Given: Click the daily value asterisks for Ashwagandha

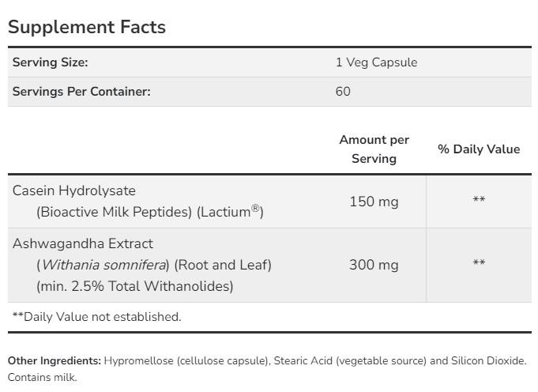Looking at the screenshot, I should (x=479, y=263).
